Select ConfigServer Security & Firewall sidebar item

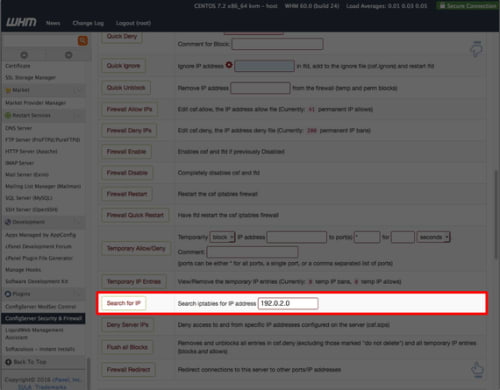43,318
